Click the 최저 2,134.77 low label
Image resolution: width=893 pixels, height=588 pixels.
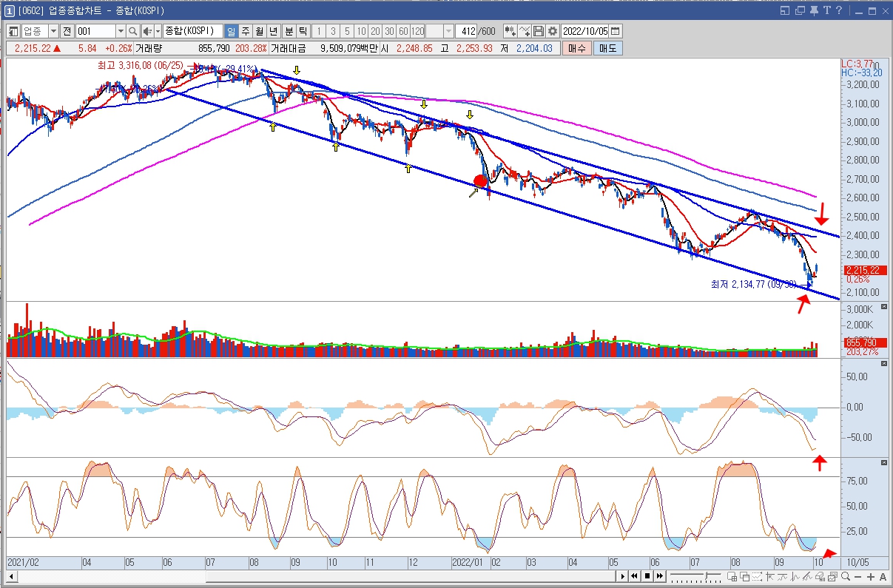click(754, 284)
